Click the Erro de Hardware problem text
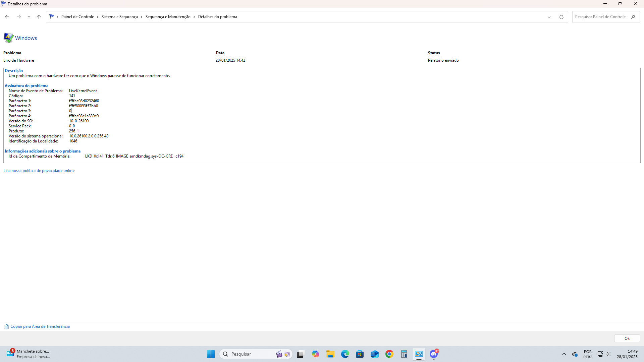 pyautogui.click(x=18, y=60)
